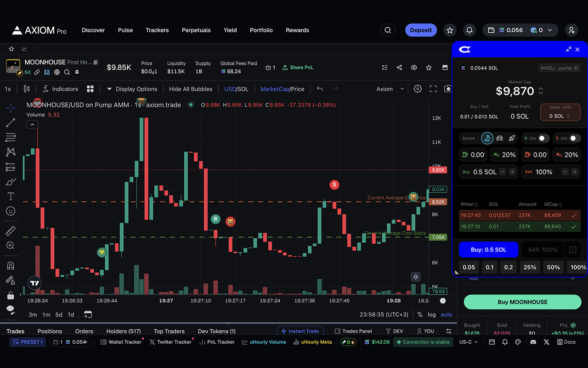
Task: Select the 50% quick amount
Action: [553, 267]
